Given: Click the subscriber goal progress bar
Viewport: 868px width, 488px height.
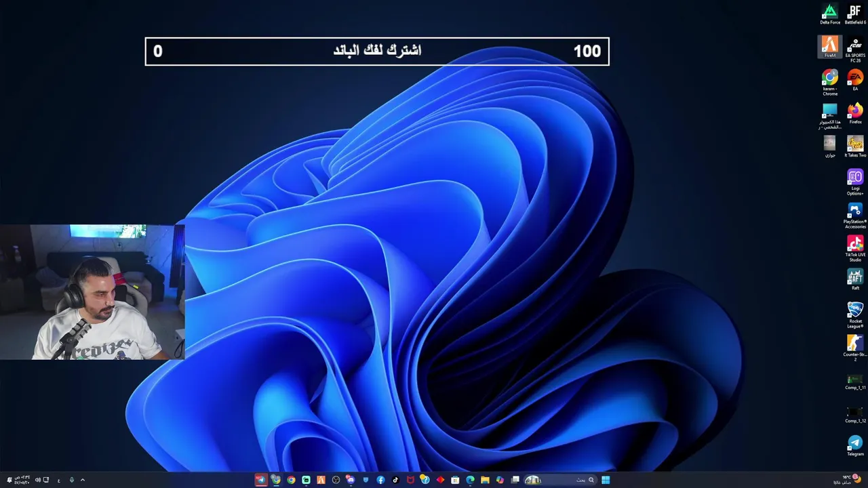Looking at the screenshot, I should (377, 52).
